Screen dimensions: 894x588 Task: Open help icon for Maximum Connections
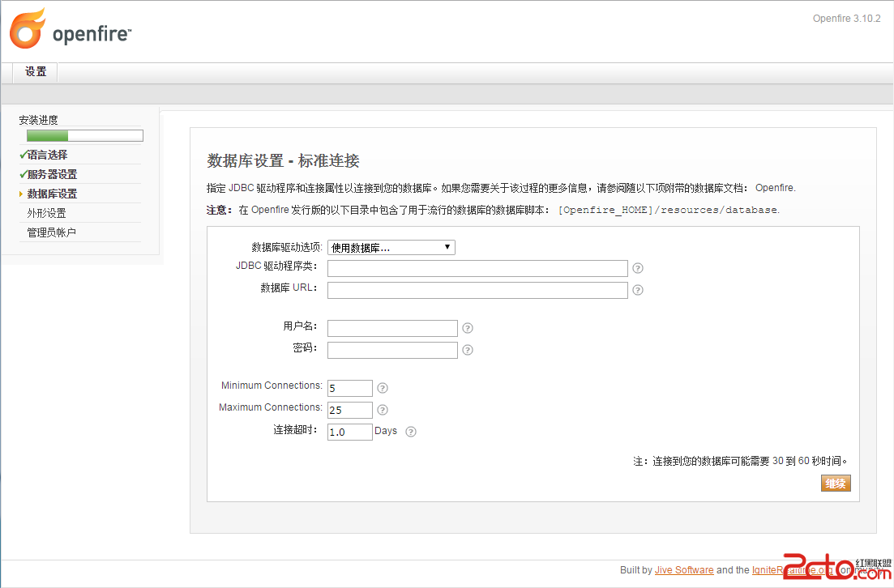click(383, 410)
